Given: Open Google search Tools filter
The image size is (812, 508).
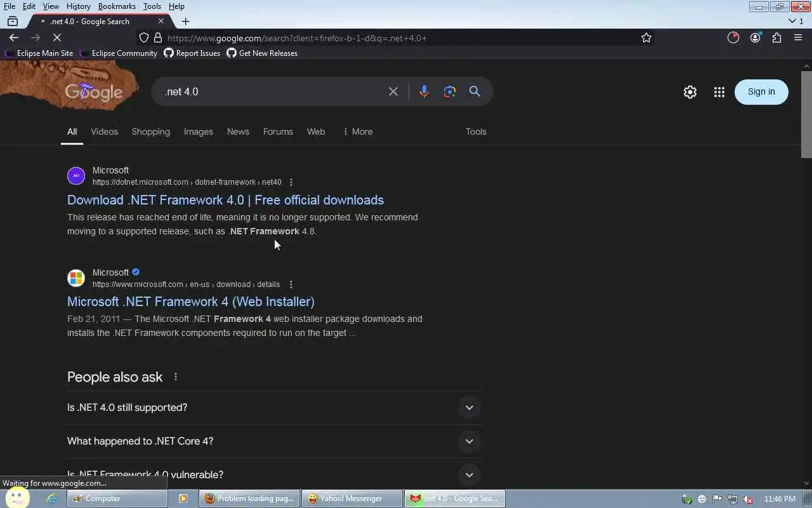Looking at the screenshot, I should coord(476,131).
